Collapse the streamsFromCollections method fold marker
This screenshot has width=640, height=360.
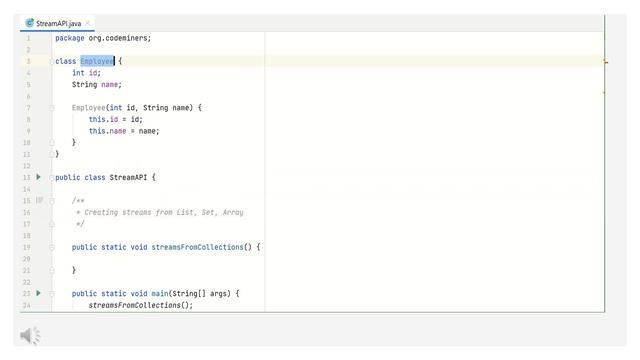[x=52, y=247]
